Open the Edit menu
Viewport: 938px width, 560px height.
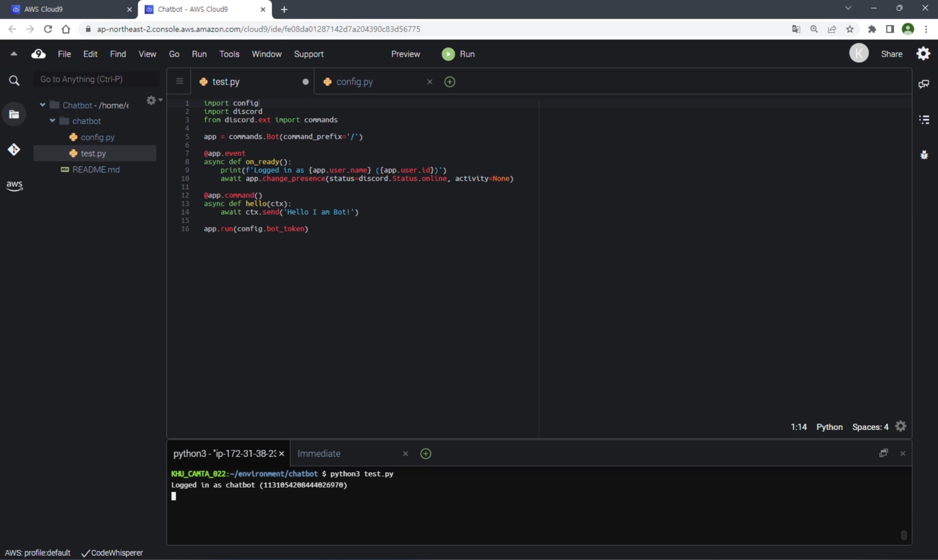(x=90, y=54)
